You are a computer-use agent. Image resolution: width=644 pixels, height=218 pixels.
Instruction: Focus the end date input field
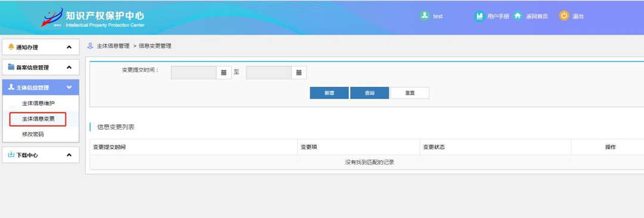(x=268, y=72)
